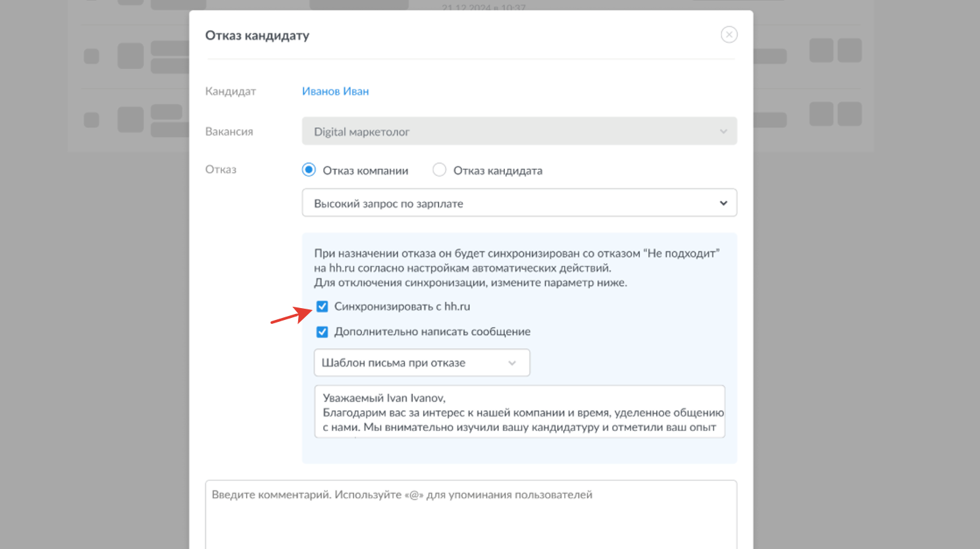
Task: Focus the Введите комментарий input field
Action: [x=471, y=513]
